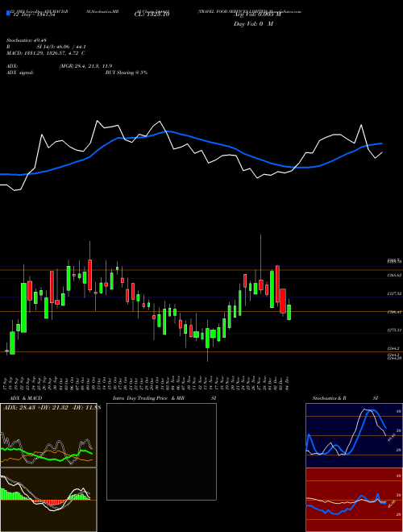The width and height of the screenshot is (403, 532).
Task: Click the tall green candle near 22 Sep
Action: click(x=23, y=307)
